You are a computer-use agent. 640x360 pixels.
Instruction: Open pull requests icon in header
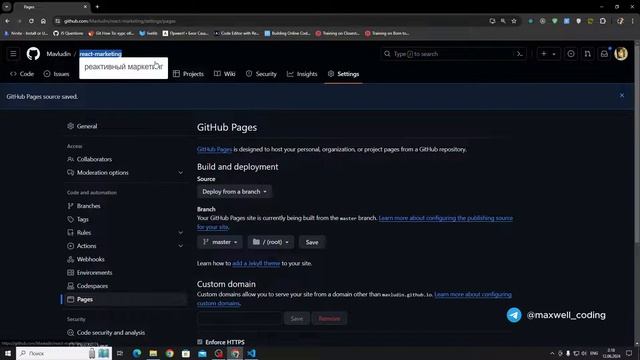[x=587, y=54]
